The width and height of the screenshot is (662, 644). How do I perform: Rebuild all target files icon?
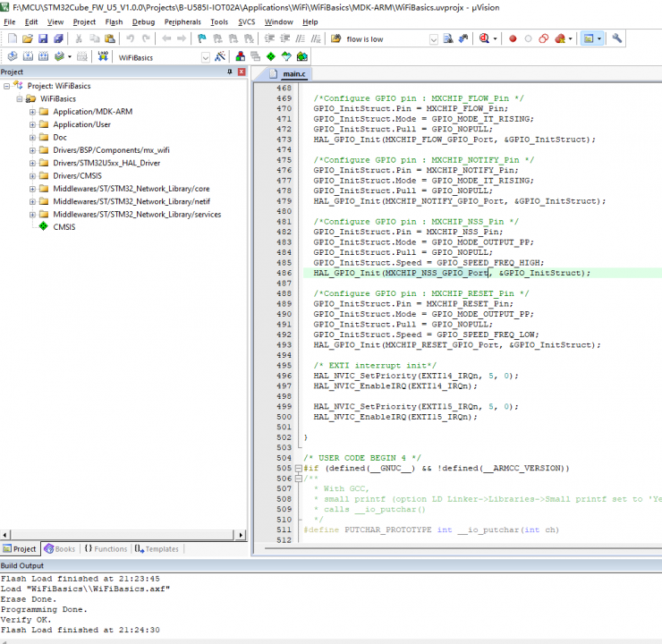(x=44, y=56)
